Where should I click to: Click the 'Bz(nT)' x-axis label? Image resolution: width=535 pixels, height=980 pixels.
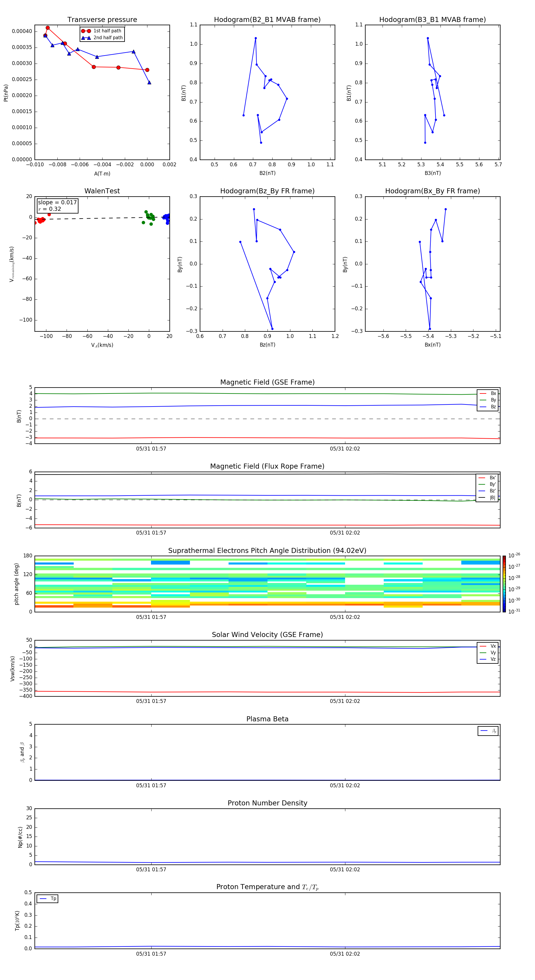tap(267, 345)
